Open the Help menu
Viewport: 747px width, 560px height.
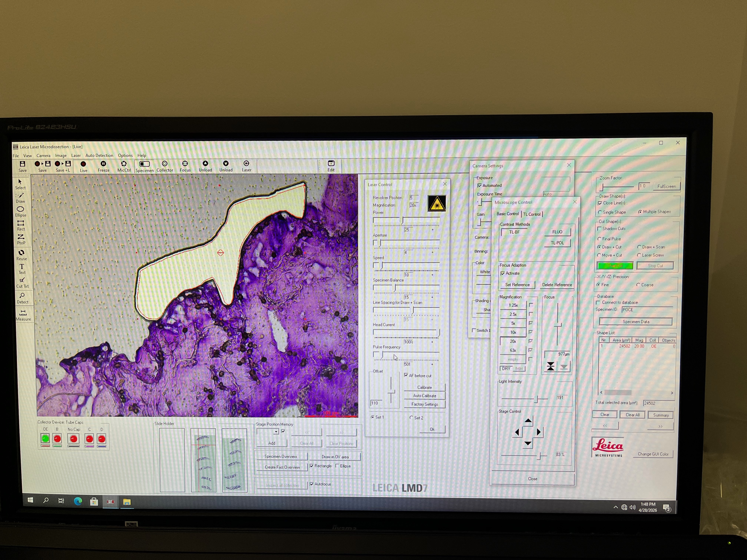click(x=142, y=156)
